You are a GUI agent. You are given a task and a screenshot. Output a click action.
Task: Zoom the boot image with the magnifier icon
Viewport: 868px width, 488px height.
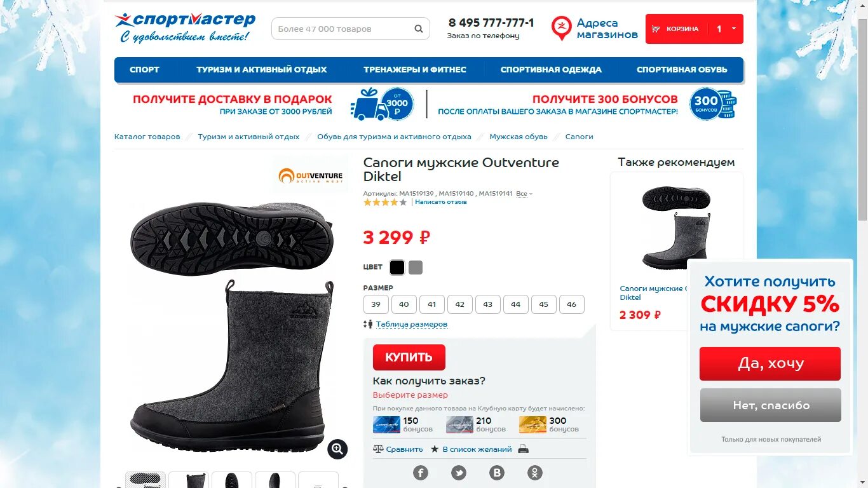pyautogui.click(x=337, y=449)
